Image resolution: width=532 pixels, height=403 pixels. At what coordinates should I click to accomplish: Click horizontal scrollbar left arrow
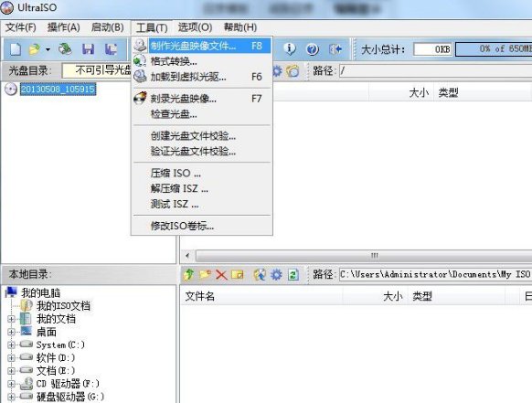(x=187, y=256)
